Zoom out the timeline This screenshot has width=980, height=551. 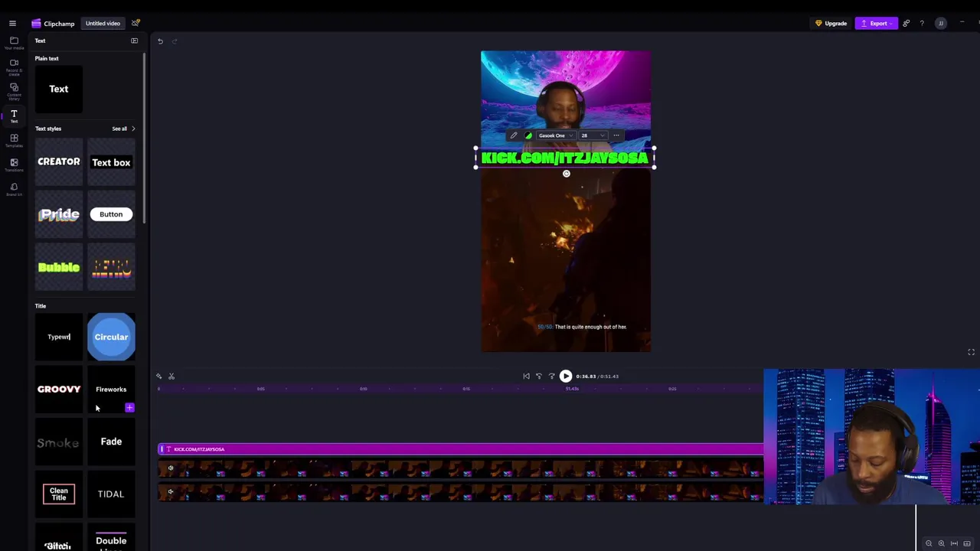[x=929, y=543]
